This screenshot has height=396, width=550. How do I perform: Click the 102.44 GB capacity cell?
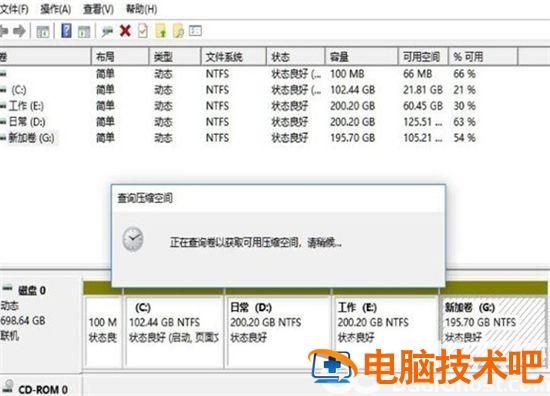(x=353, y=90)
